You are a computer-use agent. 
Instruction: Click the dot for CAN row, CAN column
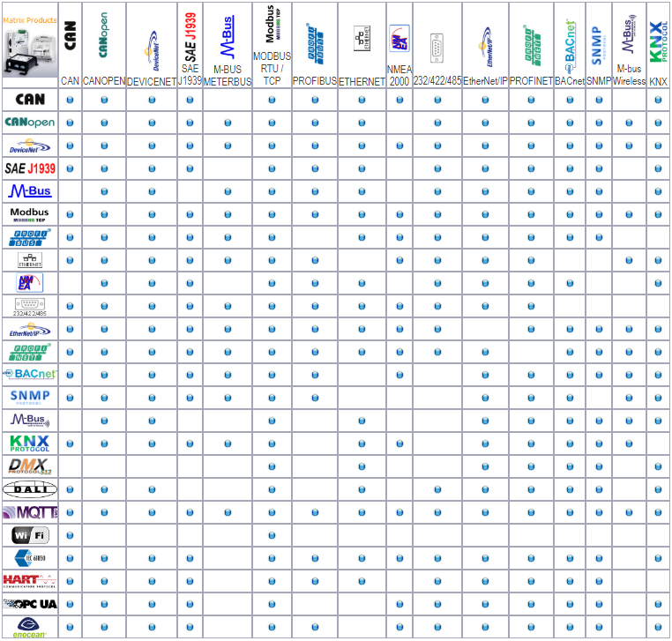click(70, 100)
